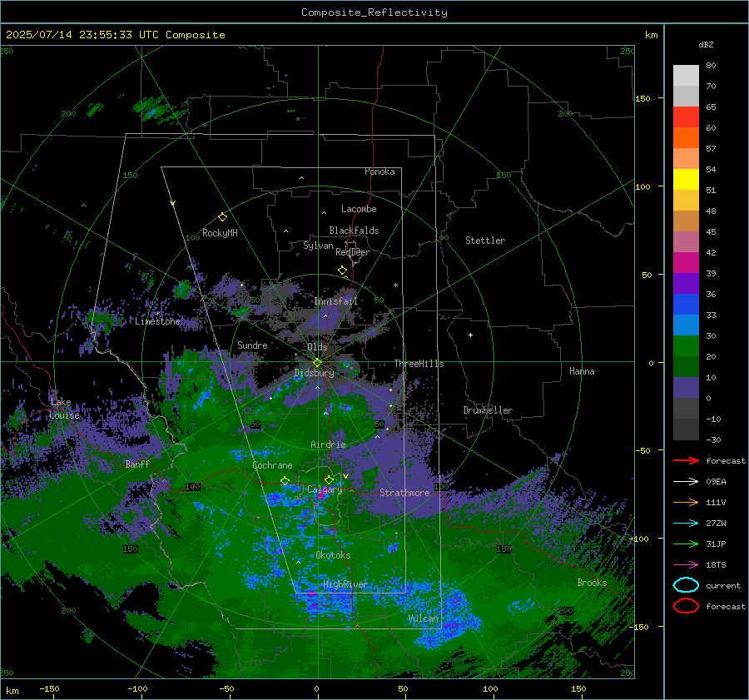This screenshot has height=700, width=749.
Task: Click the yellow diamond marker near RedDeer
Action: coord(342,270)
